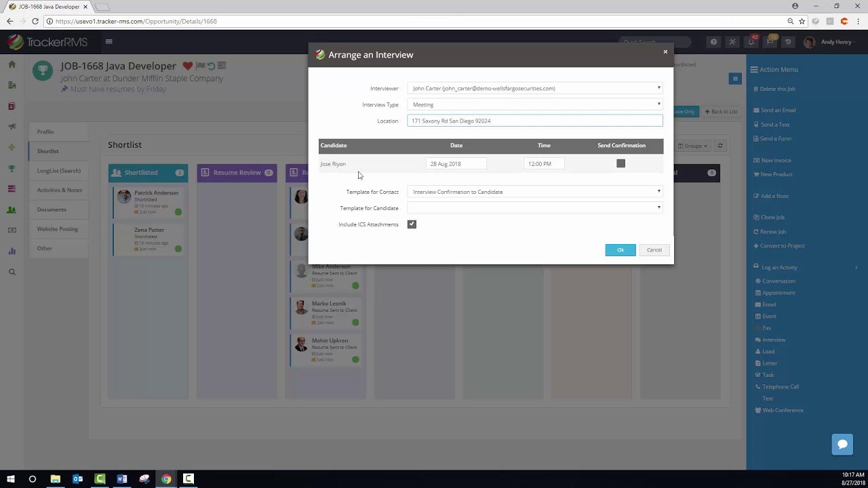Uncheck the Include ICS Attachments checkbox
868x488 pixels.
412,224
